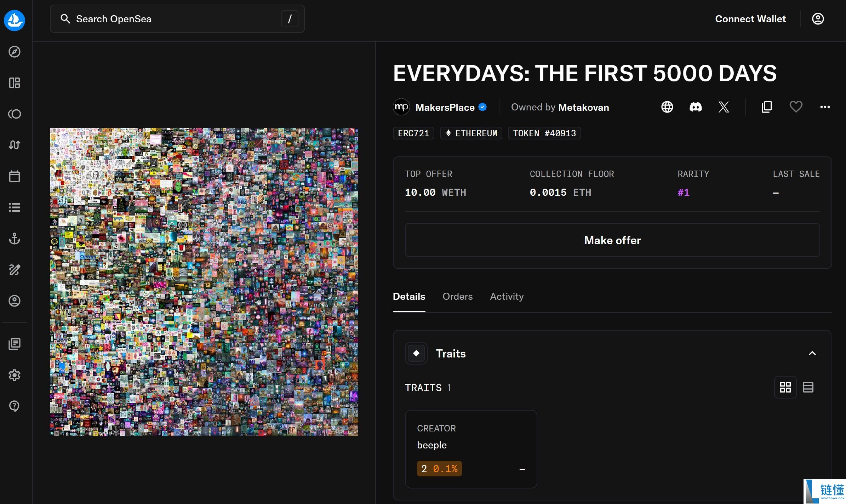
Task: Open the help question mark icon
Action: pyautogui.click(x=15, y=406)
